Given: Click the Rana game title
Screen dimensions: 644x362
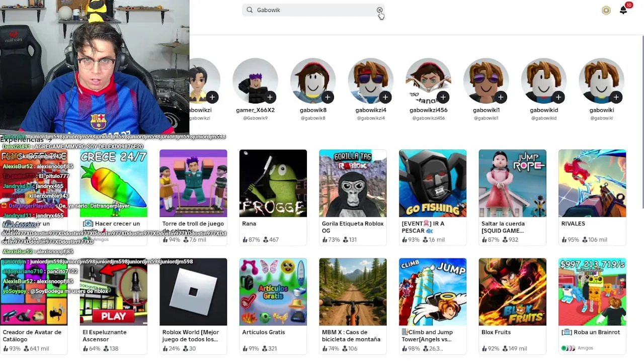Looking at the screenshot, I should point(249,224).
